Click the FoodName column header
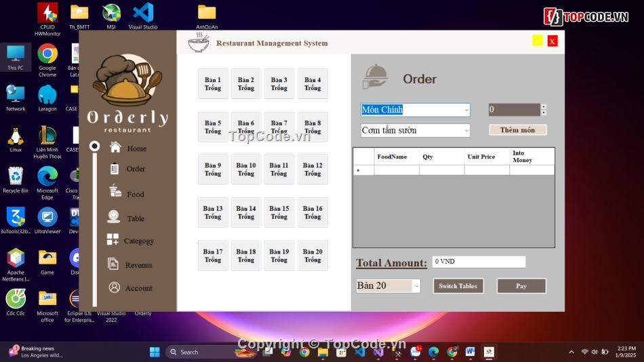 (397, 157)
